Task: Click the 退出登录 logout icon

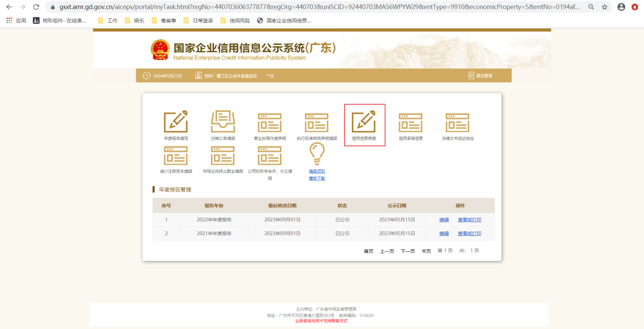Action: (480, 75)
